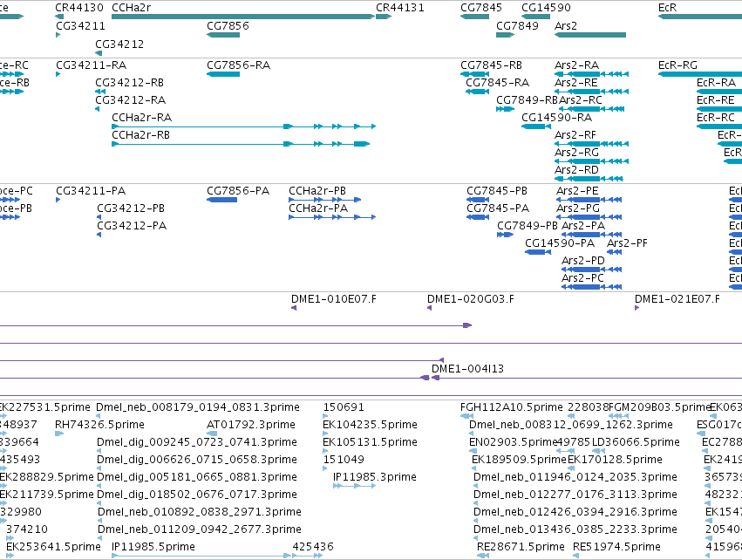Viewport: 742px width, 560px height.
Task: Select the CG14590-RA transcript label
Action: click(556, 118)
